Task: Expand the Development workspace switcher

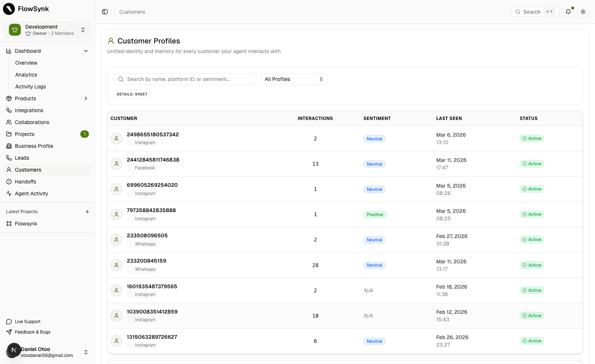Action: pyautogui.click(x=83, y=30)
